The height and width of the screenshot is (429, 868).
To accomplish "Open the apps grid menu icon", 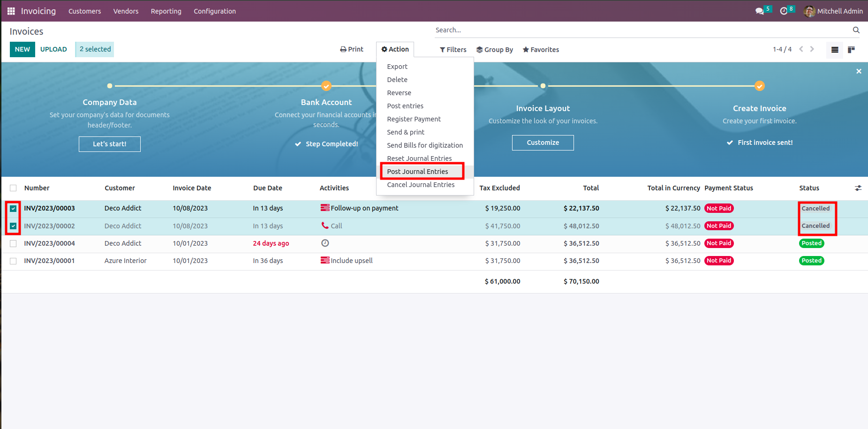I will click(11, 11).
